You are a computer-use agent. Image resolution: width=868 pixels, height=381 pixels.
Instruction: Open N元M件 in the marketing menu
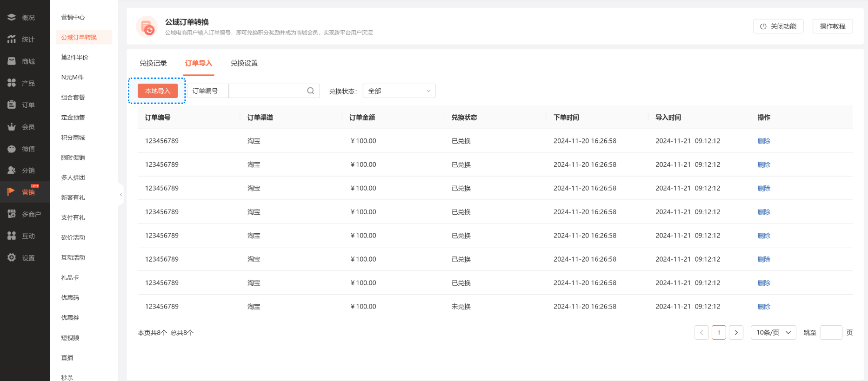73,78
